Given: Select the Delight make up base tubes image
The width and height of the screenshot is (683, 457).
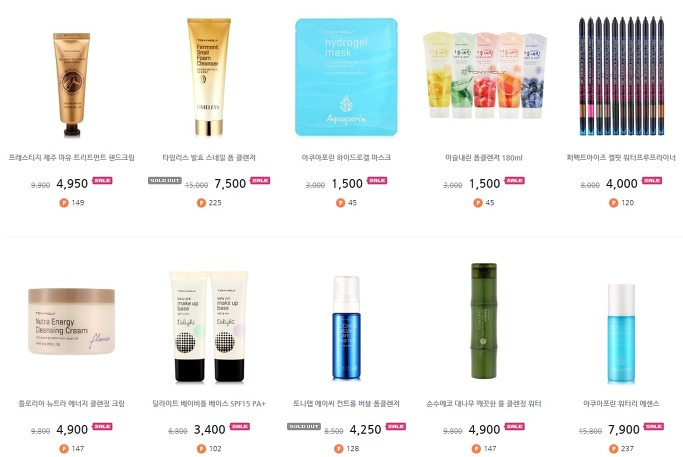Looking at the screenshot, I should (x=209, y=327).
